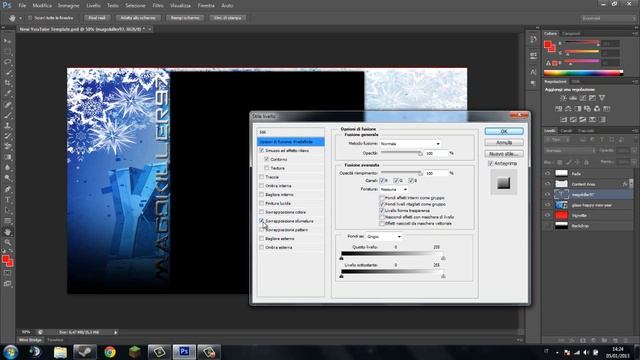Switch to the Canali tab
This screenshot has width=640, height=360.
point(566,131)
